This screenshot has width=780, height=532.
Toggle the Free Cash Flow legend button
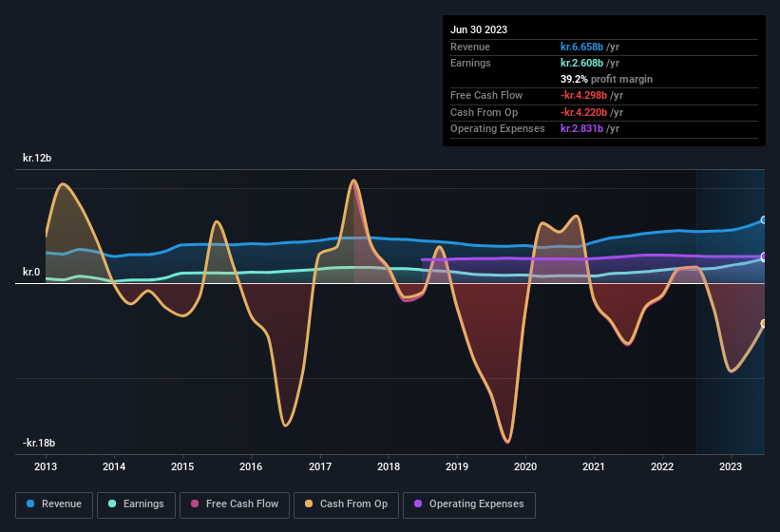235,504
